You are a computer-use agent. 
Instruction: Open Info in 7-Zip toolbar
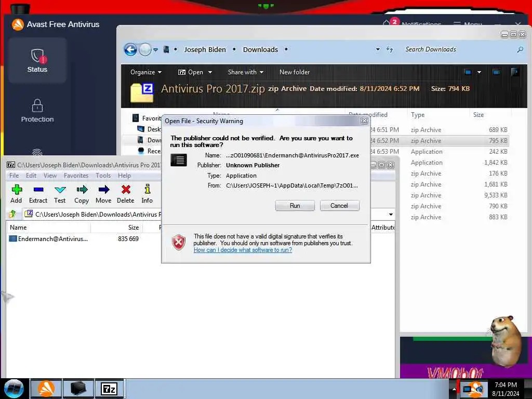[147, 194]
